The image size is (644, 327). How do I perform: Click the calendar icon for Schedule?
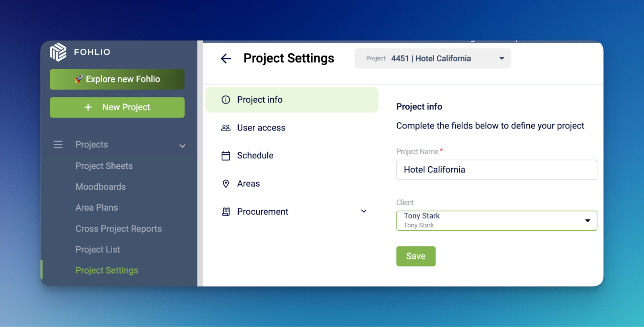226,156
